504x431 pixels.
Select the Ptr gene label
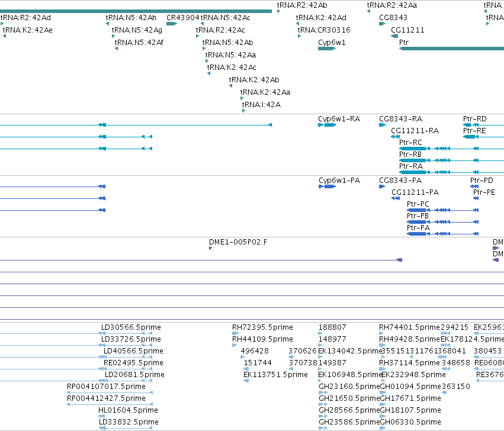404,43
